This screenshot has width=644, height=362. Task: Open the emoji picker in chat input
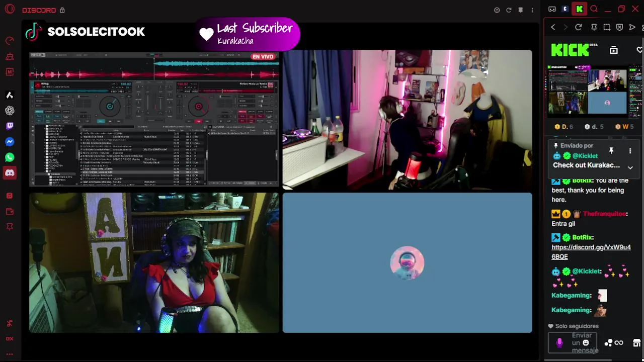(x=586, y=343)
